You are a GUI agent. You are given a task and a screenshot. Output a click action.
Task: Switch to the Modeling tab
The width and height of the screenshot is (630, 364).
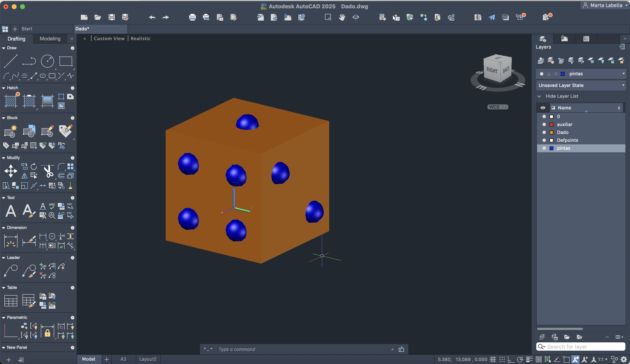(x=50, y=39)
